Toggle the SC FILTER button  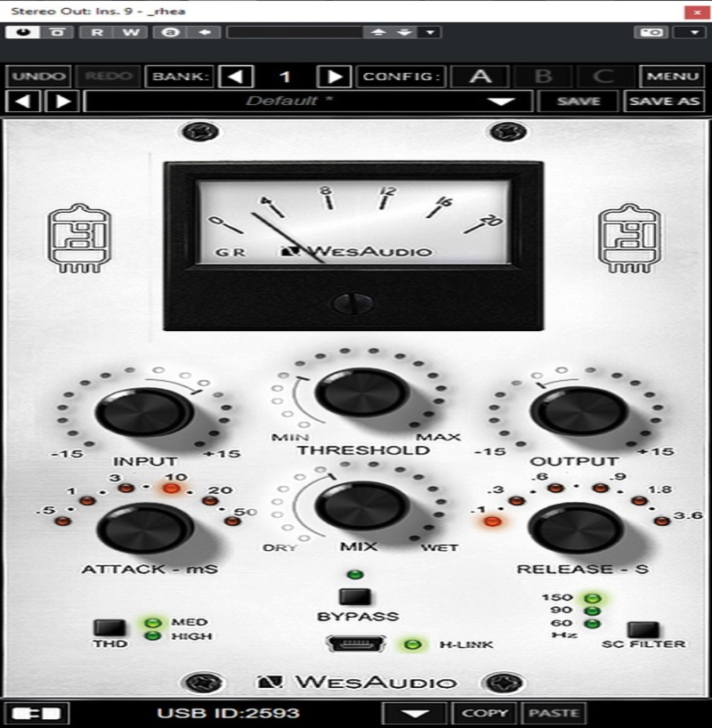tap(643, 630)
